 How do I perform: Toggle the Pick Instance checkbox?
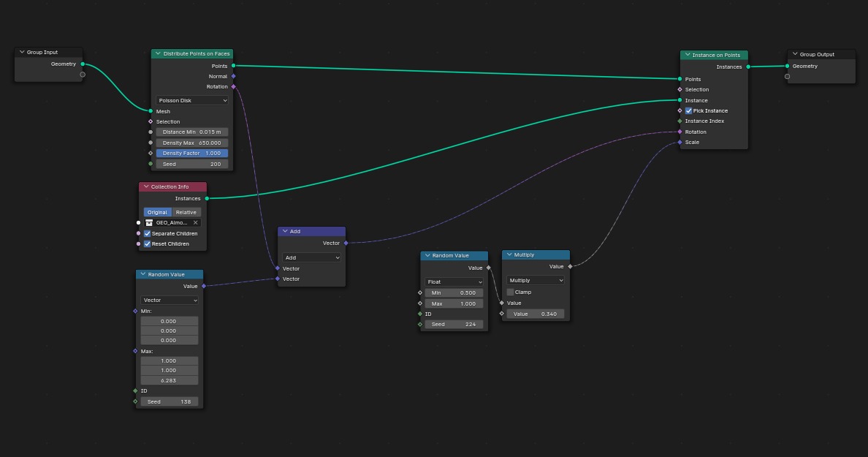689,111
